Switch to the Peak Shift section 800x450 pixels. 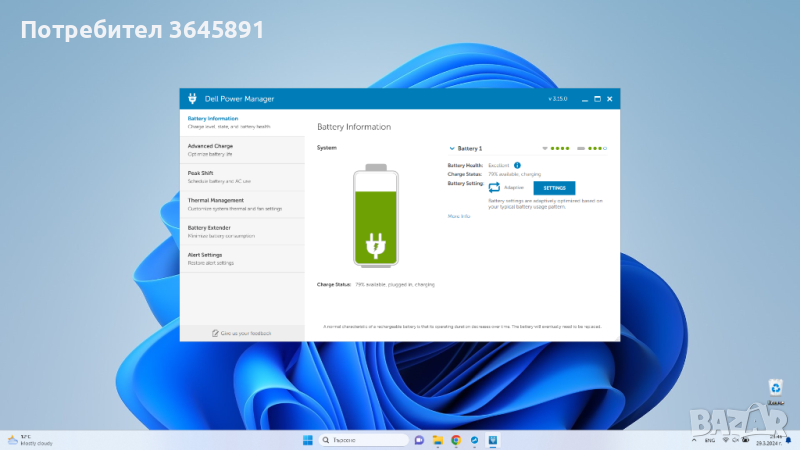point(242,176)
